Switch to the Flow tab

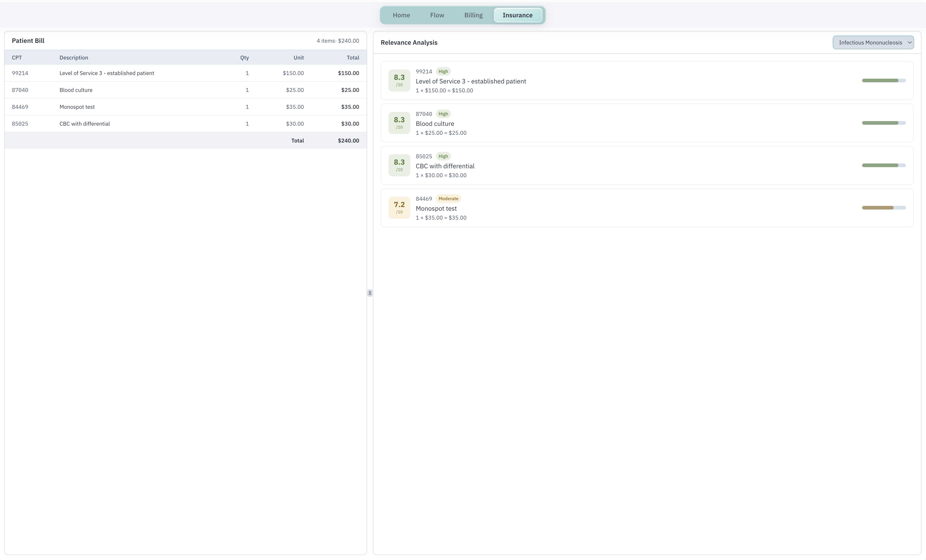(x=437, y=15)
